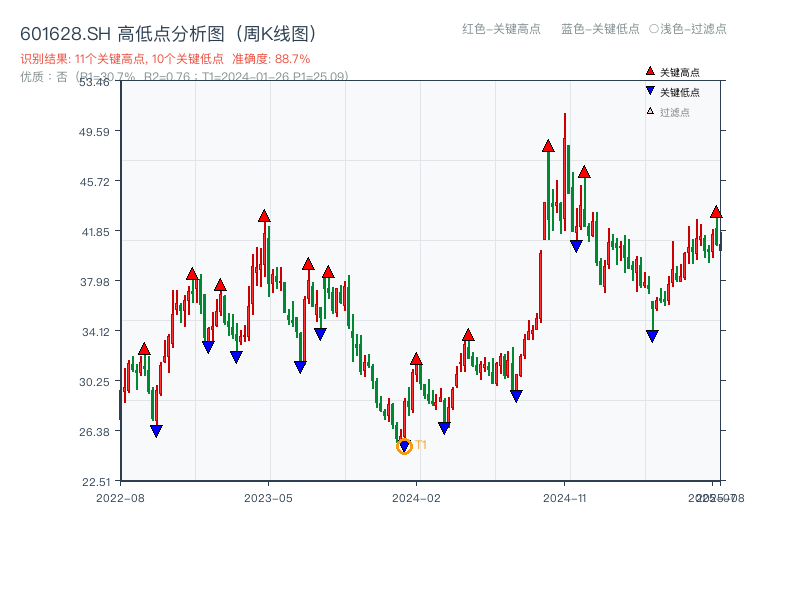Click the 2024-02 x-axis date label
The image size is (800, 600).
point(416,498)
